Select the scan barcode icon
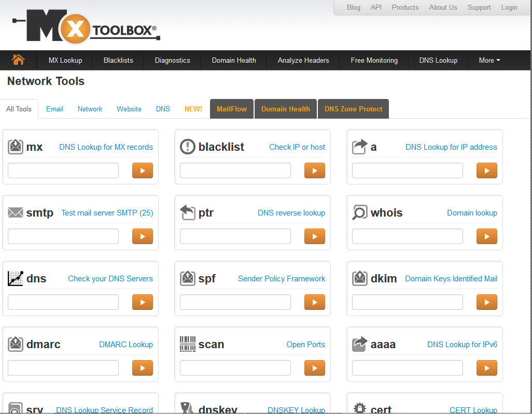532x414 pixels. click(187, 344)
